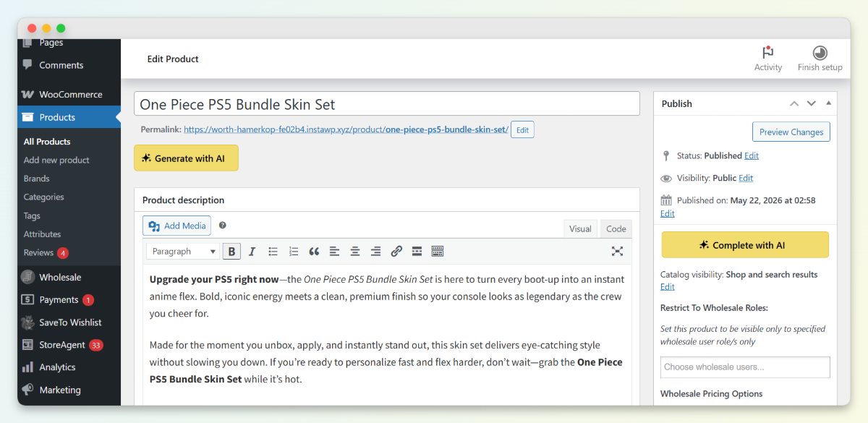The height and width of the screenshot is (423, 868).
Task: Switch to the Code editor tab
Action: pyautogui.click(x=616, y=228)
